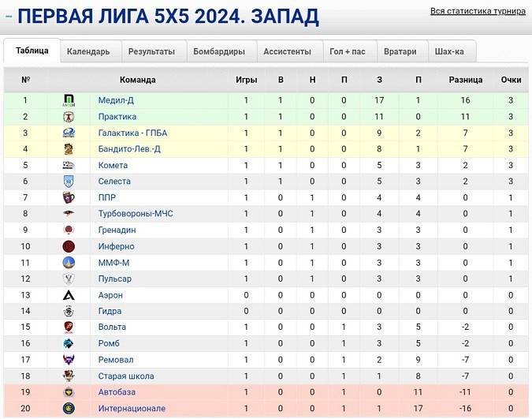This screenshot has height=419, width=532.
Task: Click the Практика team logo icon
Action: pyautogui.click(x=69, y=117)
